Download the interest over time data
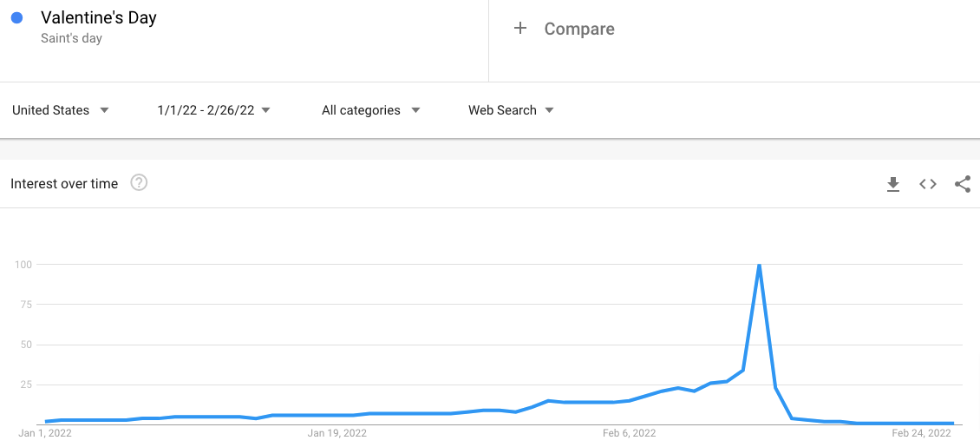The height and width of the screenshot is (447, 980). tap(893, 184)
